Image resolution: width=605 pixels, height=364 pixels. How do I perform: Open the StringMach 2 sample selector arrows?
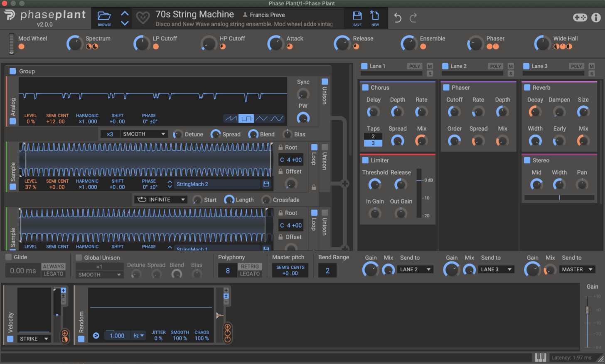(x=170, y=184)
